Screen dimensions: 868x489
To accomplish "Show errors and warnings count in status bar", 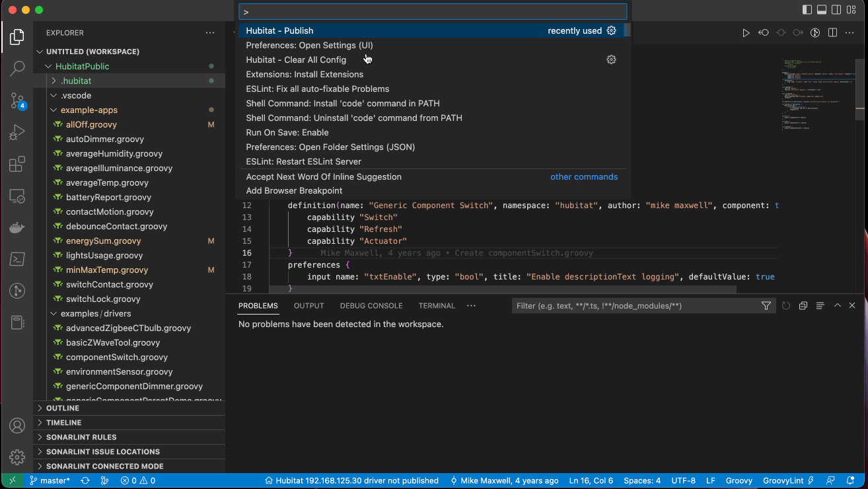I will coord(138,480).
